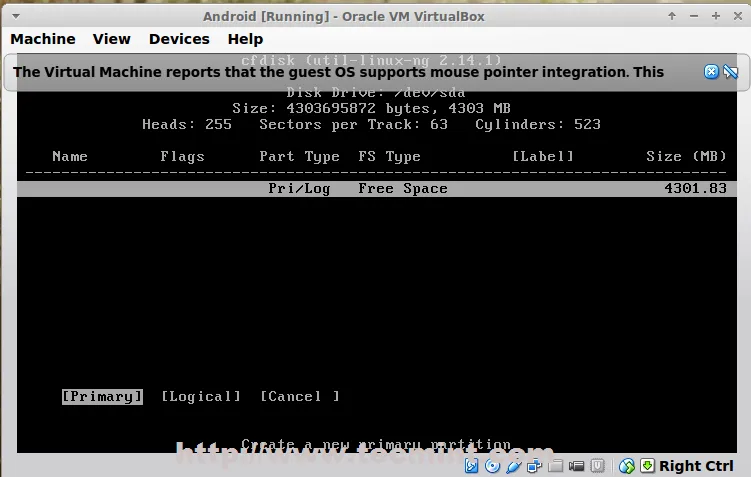Click the disk Size 4303695872 bytes line

[372, 108]
